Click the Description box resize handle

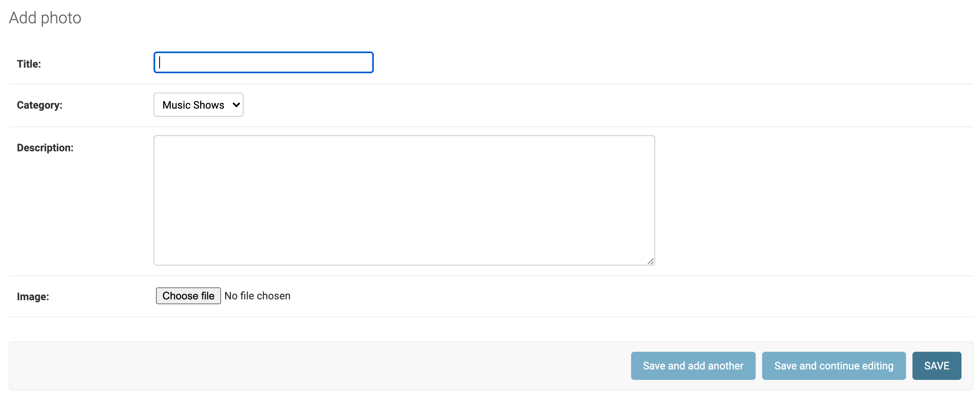[x=650, y=261]
